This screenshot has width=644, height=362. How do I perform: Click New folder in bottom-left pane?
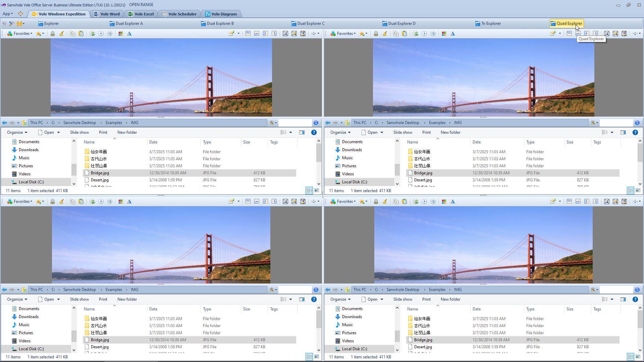coord(127,299)
